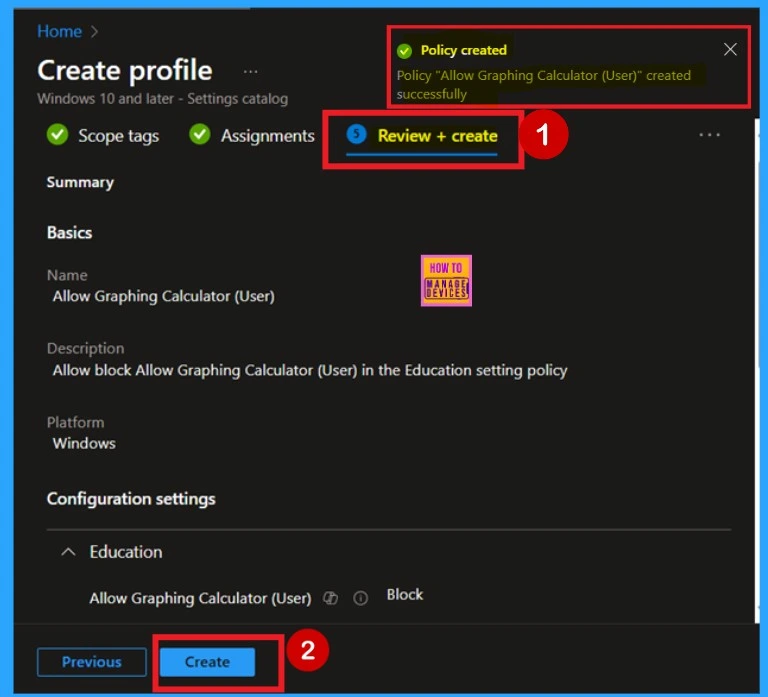Collapse the Education settings section

pos(69,552)
